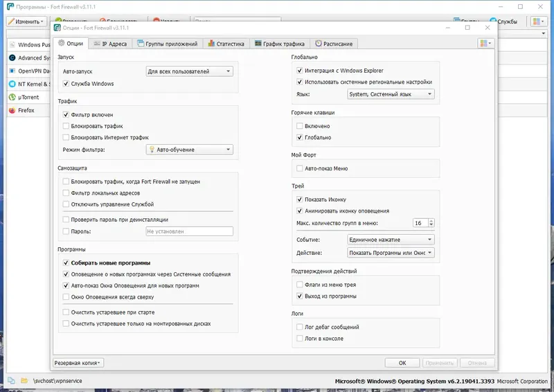Select the OpenVPN Da row in the programs list
Image resolution: width=554 pixels, height=392 pixels.
[x=28, y=71]
